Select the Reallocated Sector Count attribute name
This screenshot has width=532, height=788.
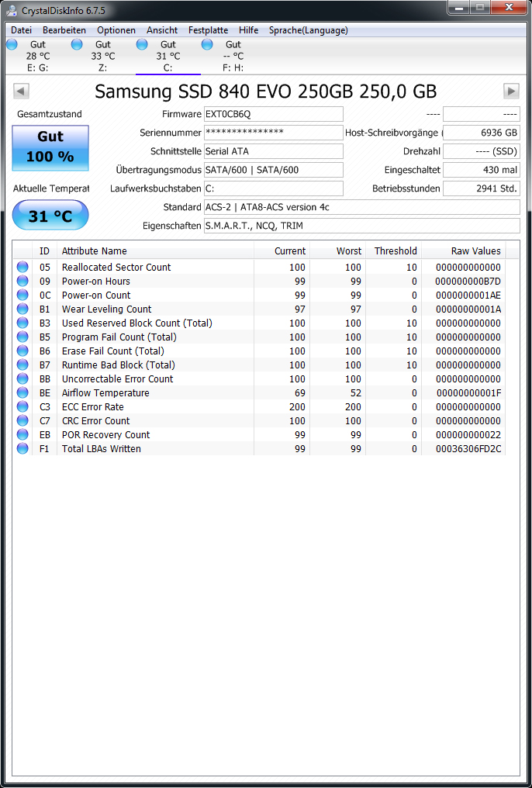click(116, 268)
